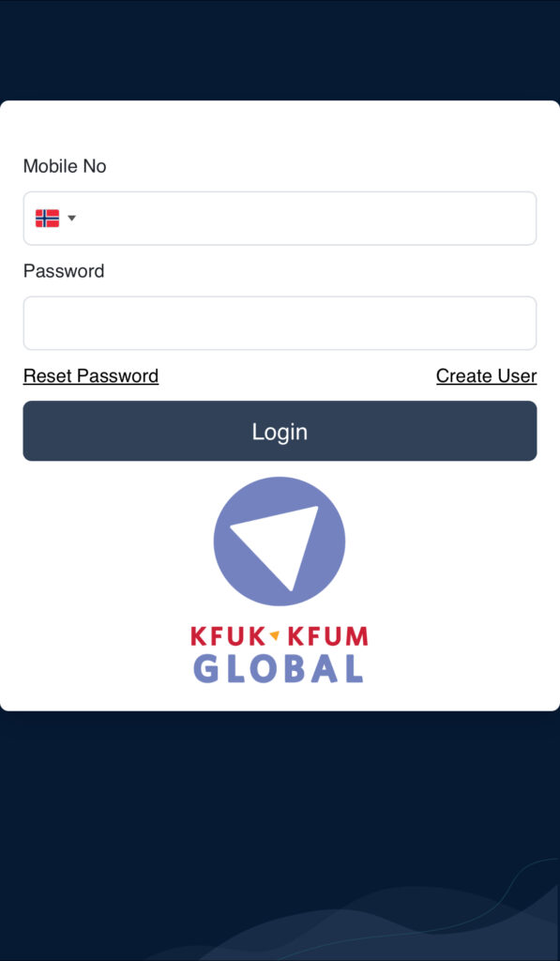
Task: Submit with the Login button
Action: pos(280,431)
